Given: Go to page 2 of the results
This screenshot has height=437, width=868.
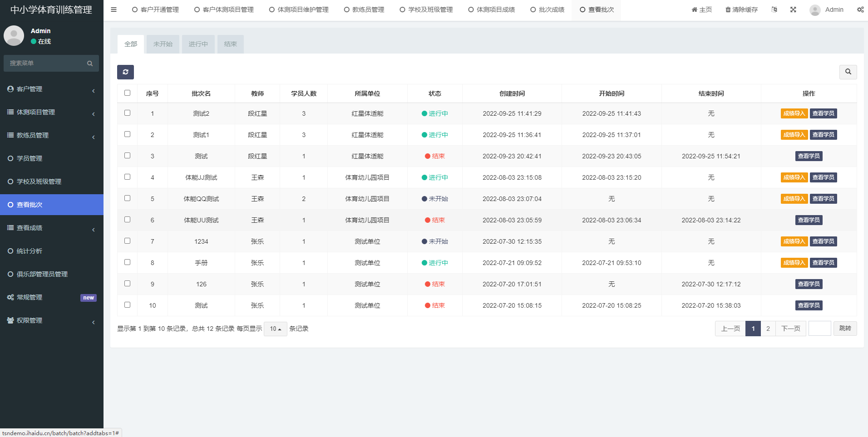Looking at the screenshot, I should [768, 329].
